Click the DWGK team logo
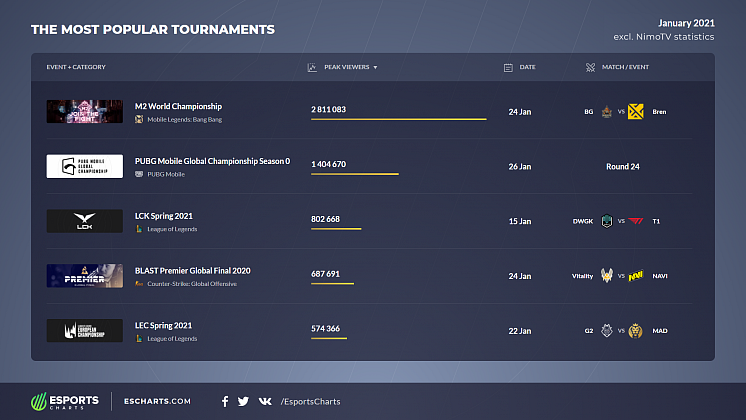Screen dimensions: 746x420 click(607, 221)
